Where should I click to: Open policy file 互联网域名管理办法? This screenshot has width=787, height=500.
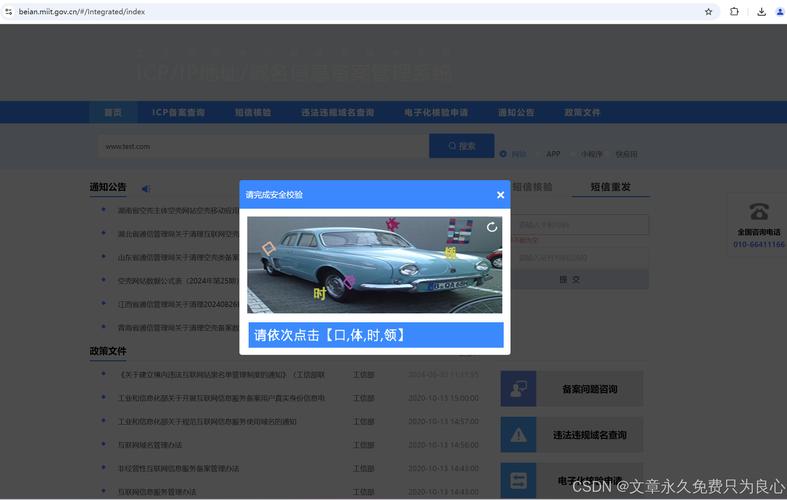(150, 445)
